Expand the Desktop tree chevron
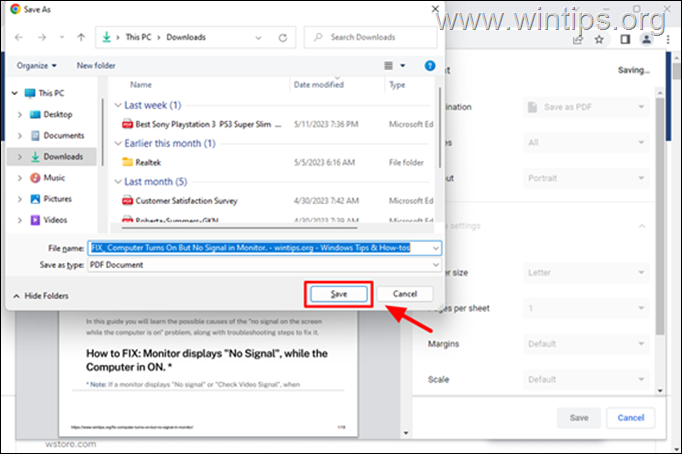 point(20,115)
